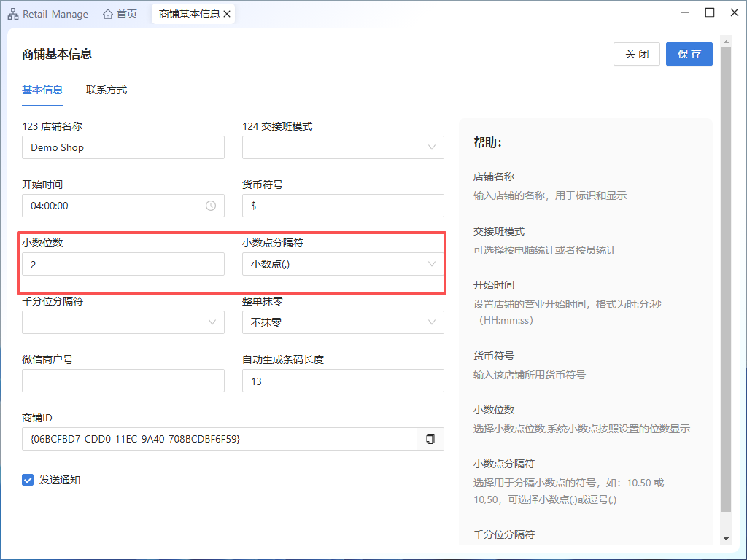Switch to the 联系方式 tab
This screenshot has width=747, height=560.
tap(107, 90)
